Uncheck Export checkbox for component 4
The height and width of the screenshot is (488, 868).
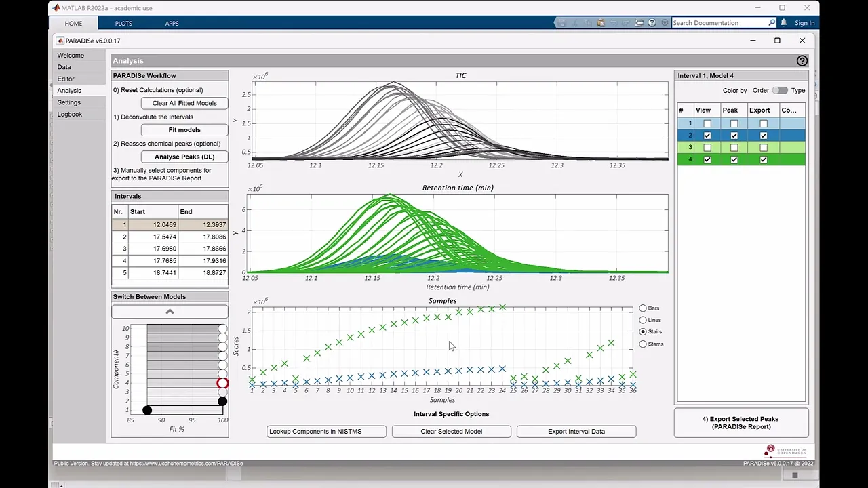764,160
